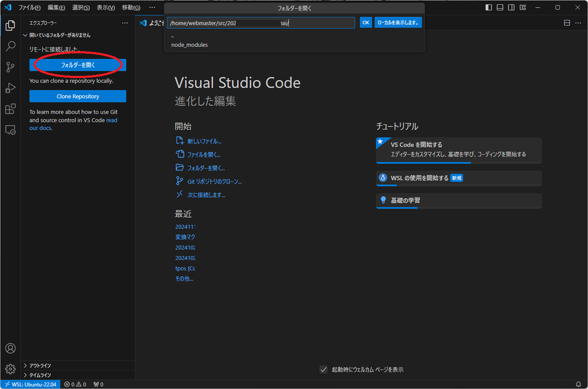Click the 次に接続します... link
The height and width of the screenshot is (389, 588).
(206, 195)
